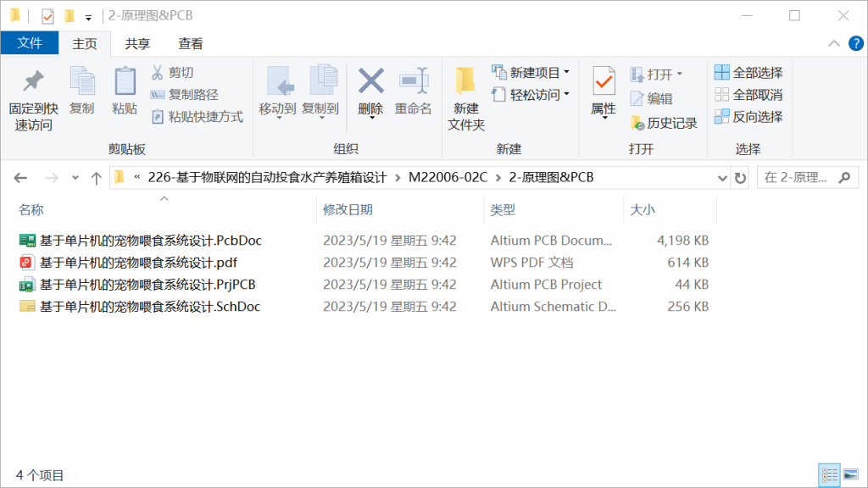This screenshot has width=868, height=488.
Task: Expand the address bar history arrow
Action: click(722, 178)
